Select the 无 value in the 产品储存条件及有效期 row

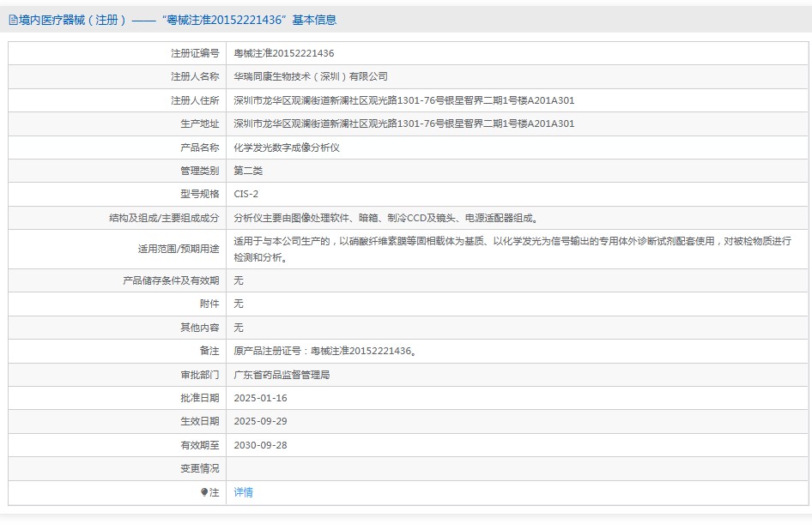point(239,280)
